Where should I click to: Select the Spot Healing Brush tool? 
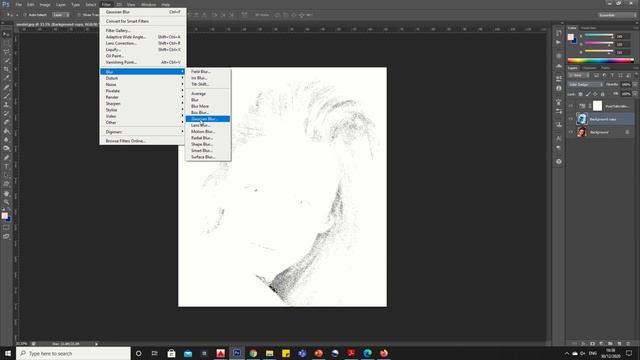[x=6, y=87]
